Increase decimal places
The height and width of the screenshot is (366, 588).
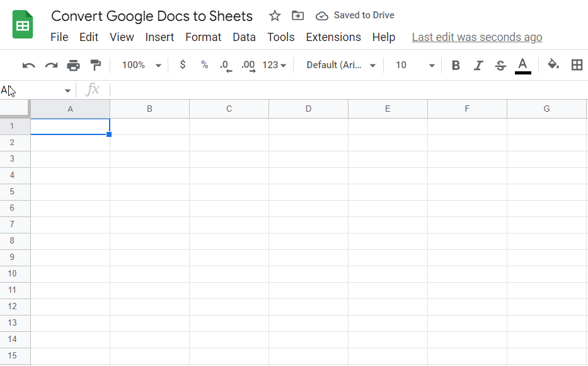[x=248, y=66]
